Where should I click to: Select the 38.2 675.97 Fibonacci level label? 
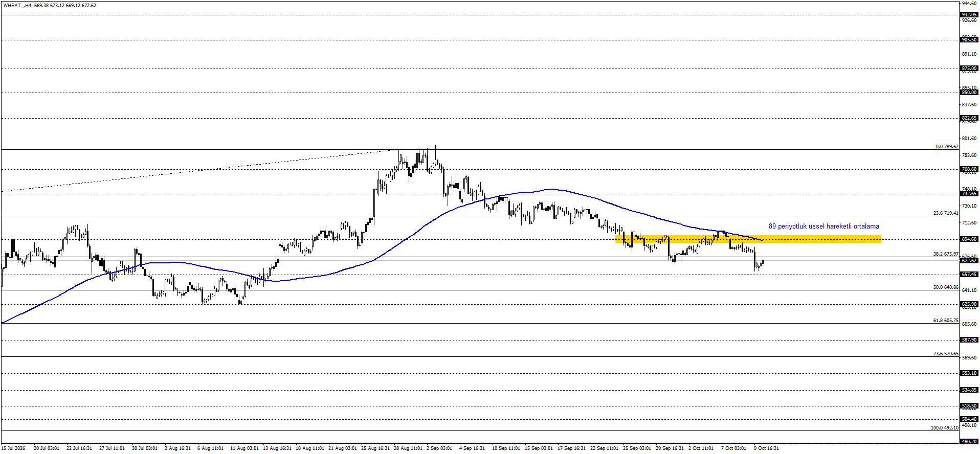click(x=946, y=254)
